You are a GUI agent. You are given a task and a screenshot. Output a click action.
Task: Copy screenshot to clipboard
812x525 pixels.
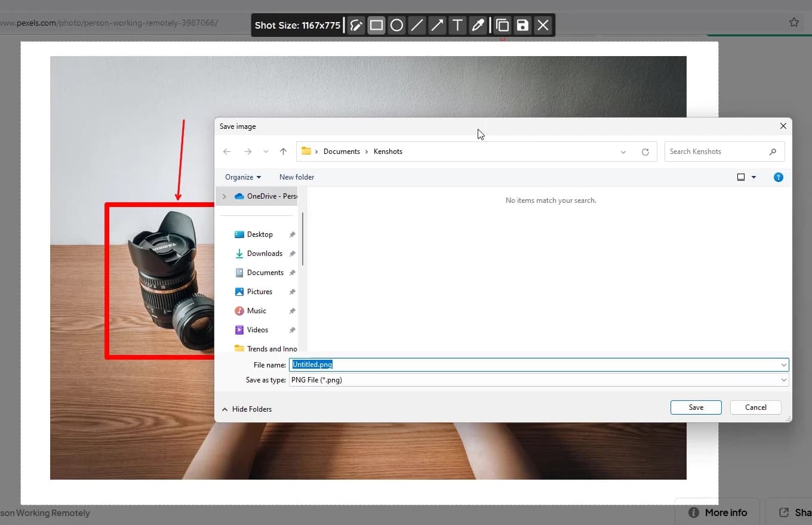[x=503, y=25]
